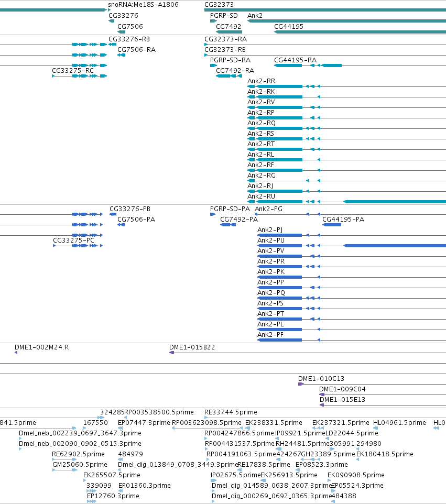
Task: Click the Ank2-PF protein label
Action: [x=270, y=335]
